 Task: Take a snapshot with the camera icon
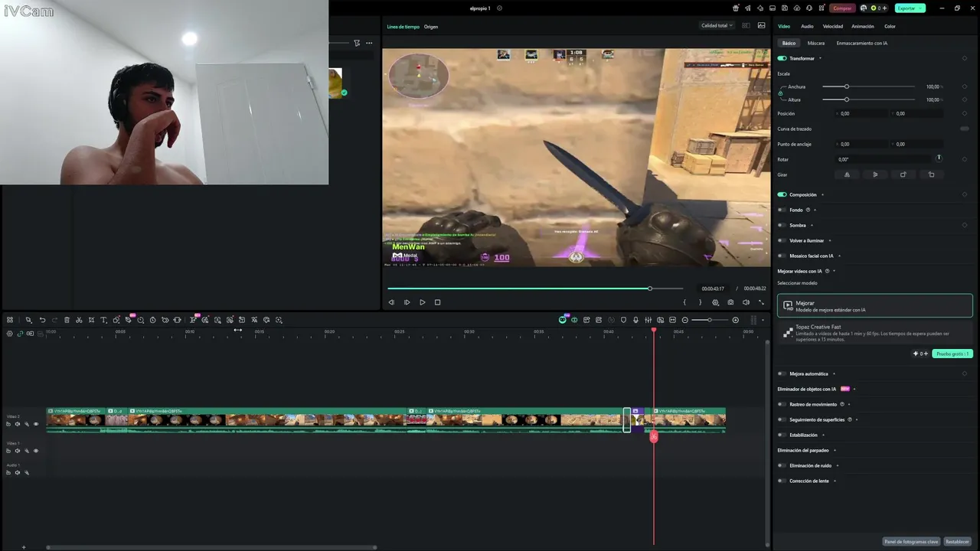point(730,302)
